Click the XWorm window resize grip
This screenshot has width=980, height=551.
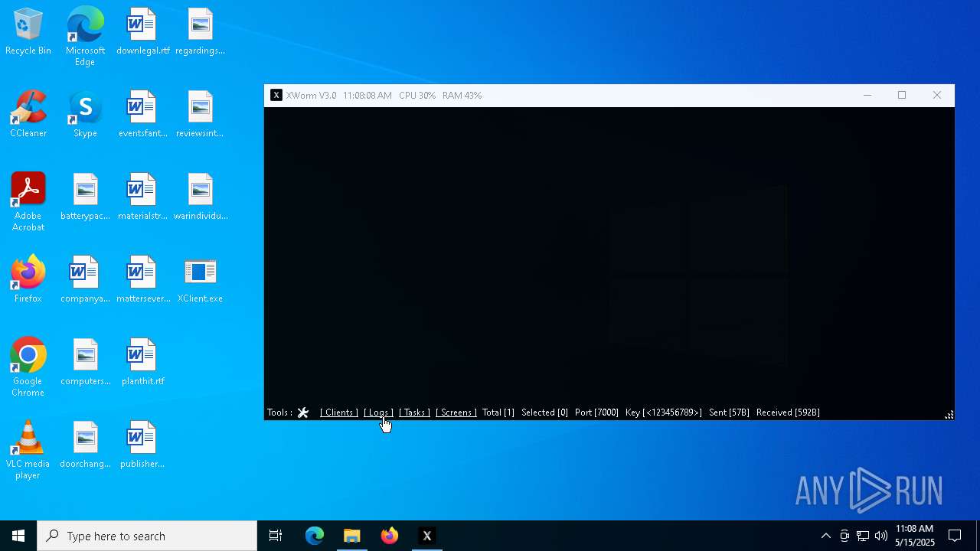click(949, 415)
